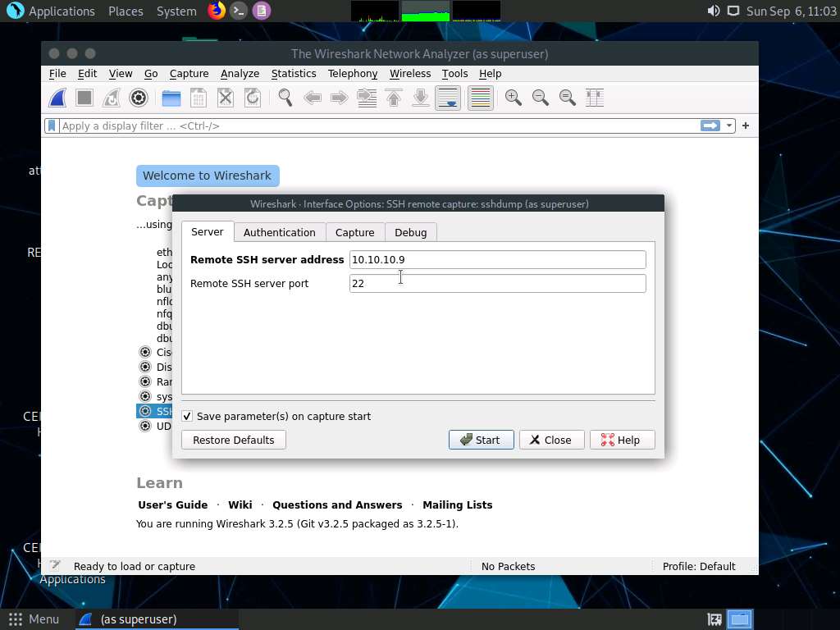The image size is (840, 630).
Task: Click the plus to add a filter button
Action: tap(744, 126)
